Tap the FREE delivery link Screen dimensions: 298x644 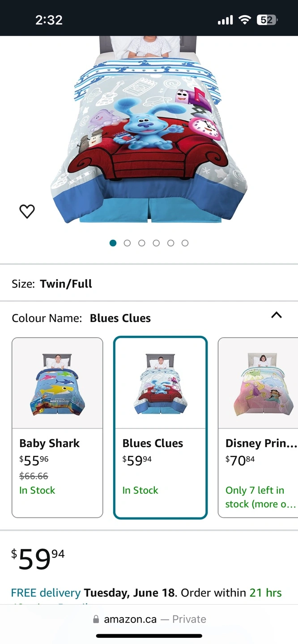46,593
